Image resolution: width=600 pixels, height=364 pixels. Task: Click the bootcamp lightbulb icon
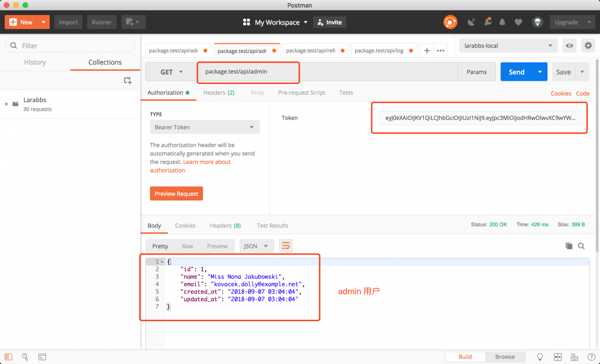click(x=540, y=357)
